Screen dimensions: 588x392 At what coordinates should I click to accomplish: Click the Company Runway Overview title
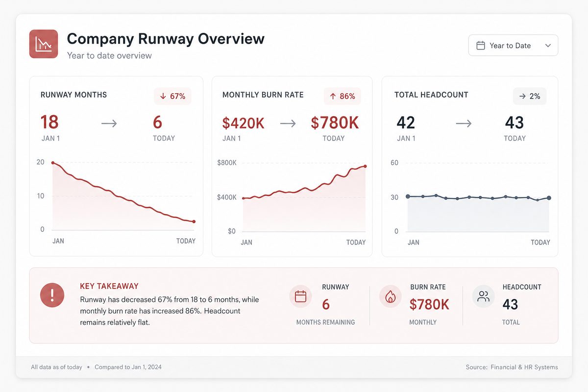click(x=166, y=38)
